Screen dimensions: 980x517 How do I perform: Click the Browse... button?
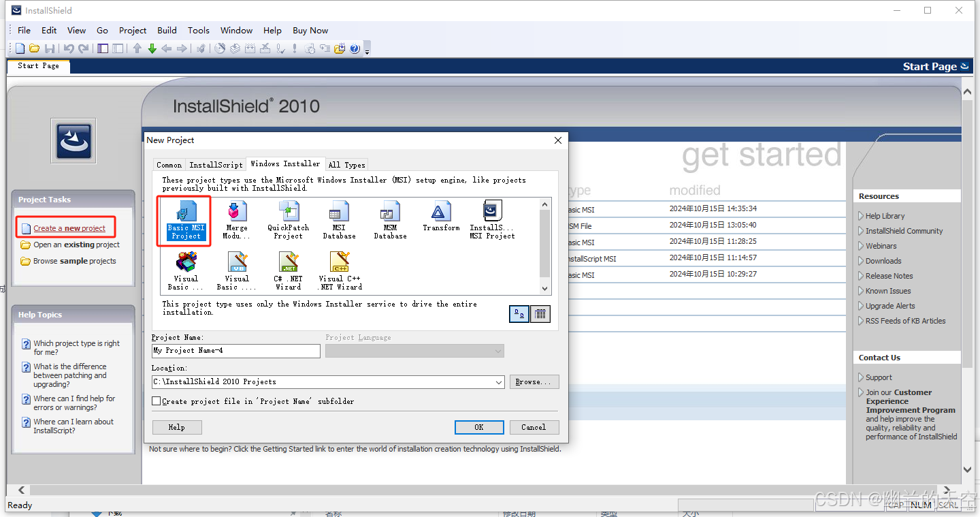[534, 382]
